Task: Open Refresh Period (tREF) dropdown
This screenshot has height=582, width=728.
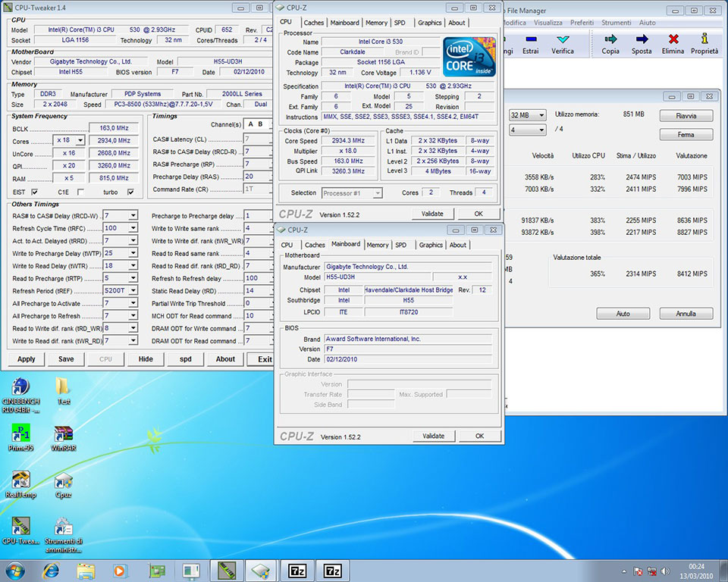Action: pyautogui.click(x=133, y=290)
